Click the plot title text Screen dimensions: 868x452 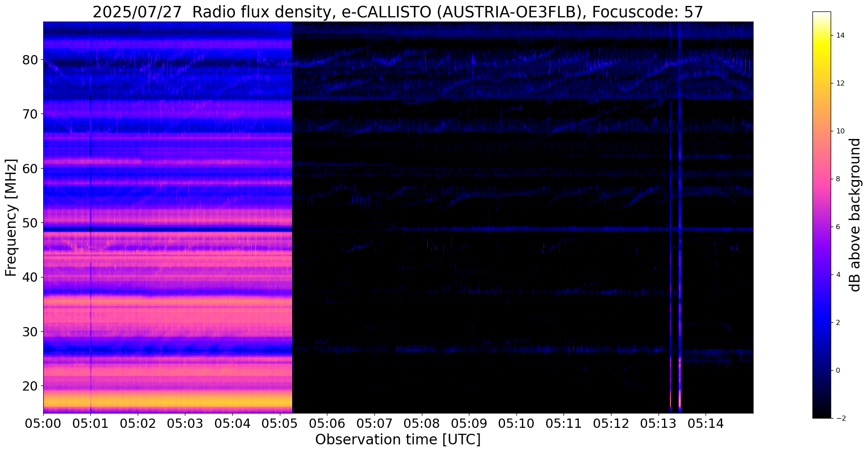click(398, 12)
